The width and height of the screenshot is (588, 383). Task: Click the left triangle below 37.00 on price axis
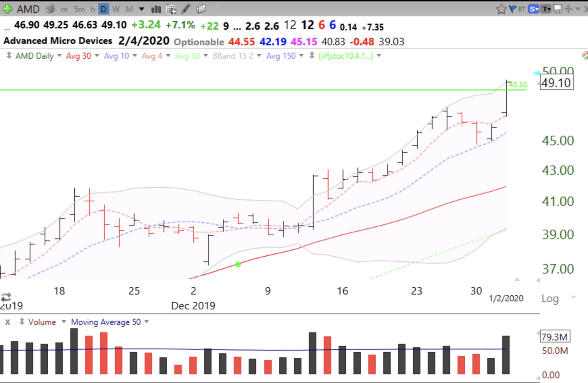coord(538,280)
